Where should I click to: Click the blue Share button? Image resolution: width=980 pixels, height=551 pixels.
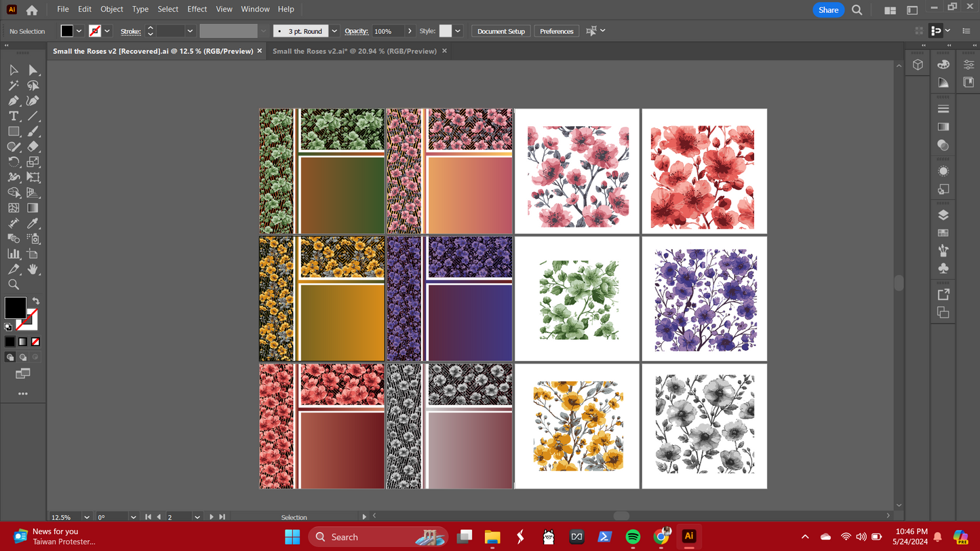[828, 9]
